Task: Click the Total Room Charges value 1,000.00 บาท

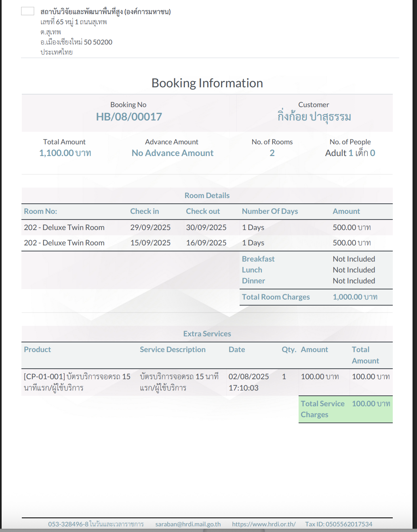Action: 355,297
